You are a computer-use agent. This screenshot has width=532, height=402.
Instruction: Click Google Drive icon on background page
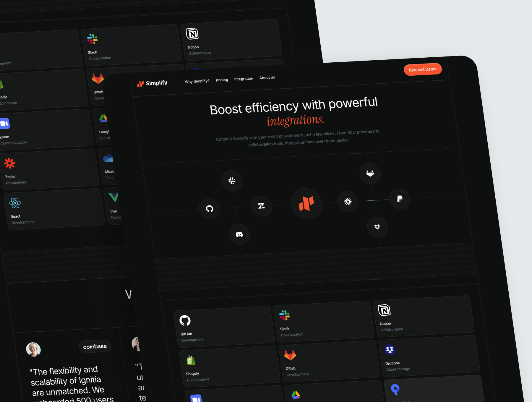(x=103, y=118)
